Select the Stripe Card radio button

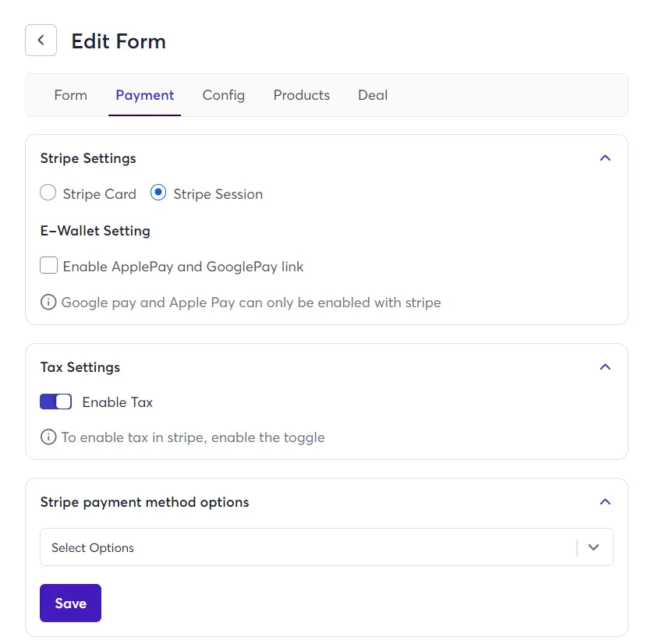(x=48, y=193)
